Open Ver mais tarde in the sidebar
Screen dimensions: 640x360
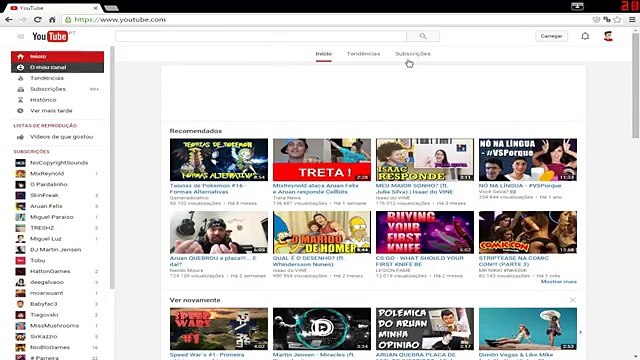[x=58, y=111]
